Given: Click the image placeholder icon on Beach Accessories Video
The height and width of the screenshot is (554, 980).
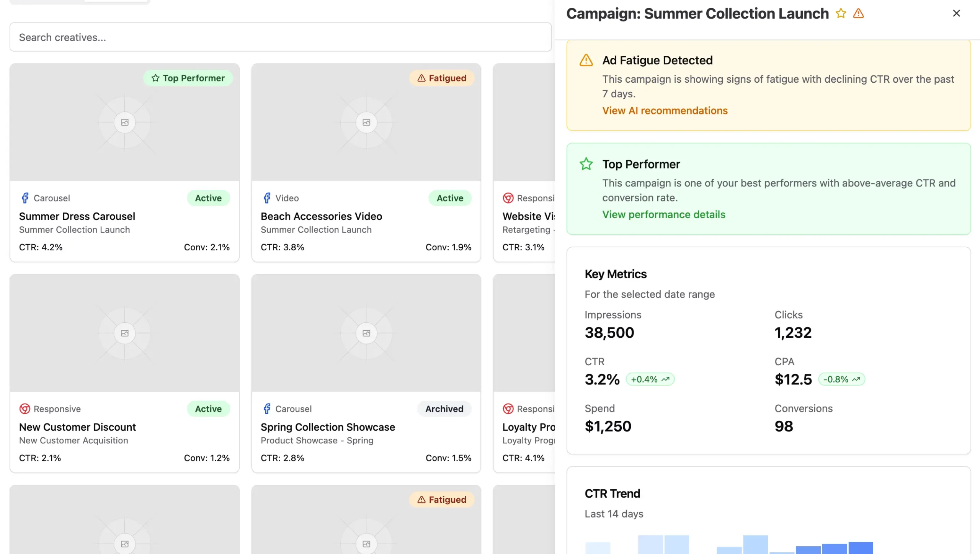Looking at the screenshot, I should [x=366, y=123].
